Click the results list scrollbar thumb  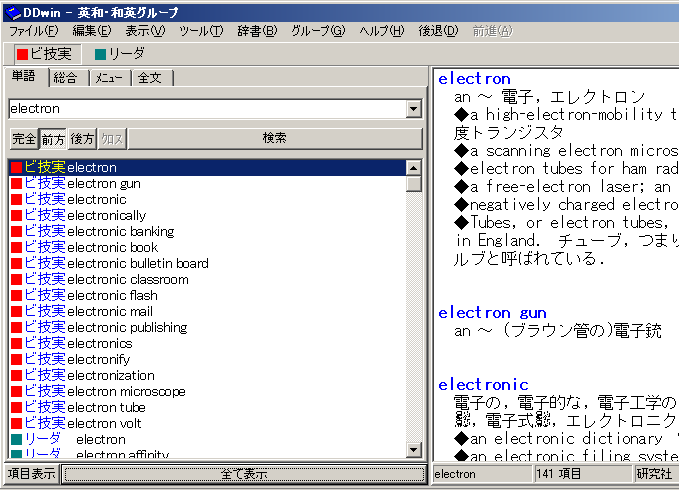pos(414,184)
